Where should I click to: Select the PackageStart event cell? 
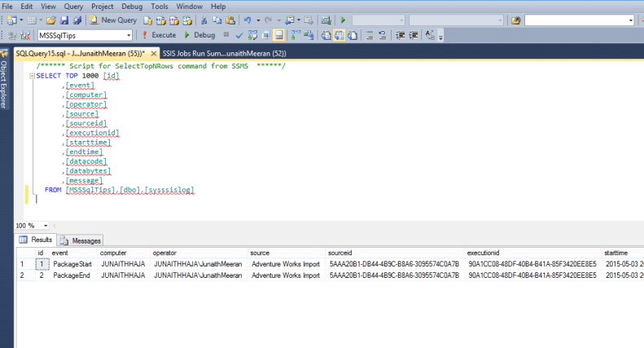[x=72, y=264]
